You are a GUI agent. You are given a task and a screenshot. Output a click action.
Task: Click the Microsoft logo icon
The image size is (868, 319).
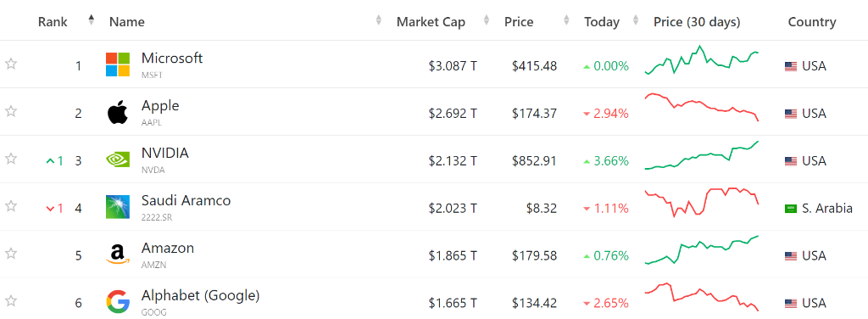coord(117,64)
